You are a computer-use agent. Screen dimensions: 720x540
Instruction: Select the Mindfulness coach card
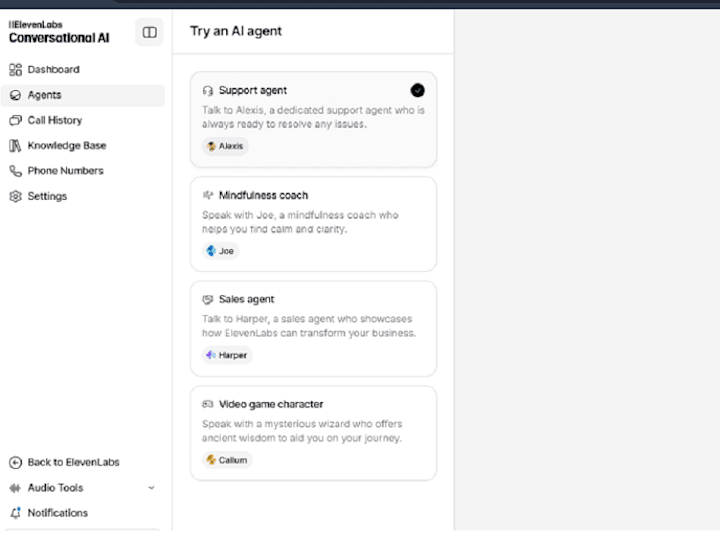tap(313, 224)
